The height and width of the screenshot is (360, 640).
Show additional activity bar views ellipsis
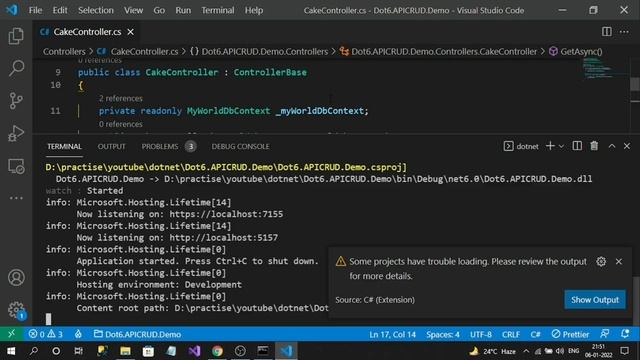[x=16, y=198]
